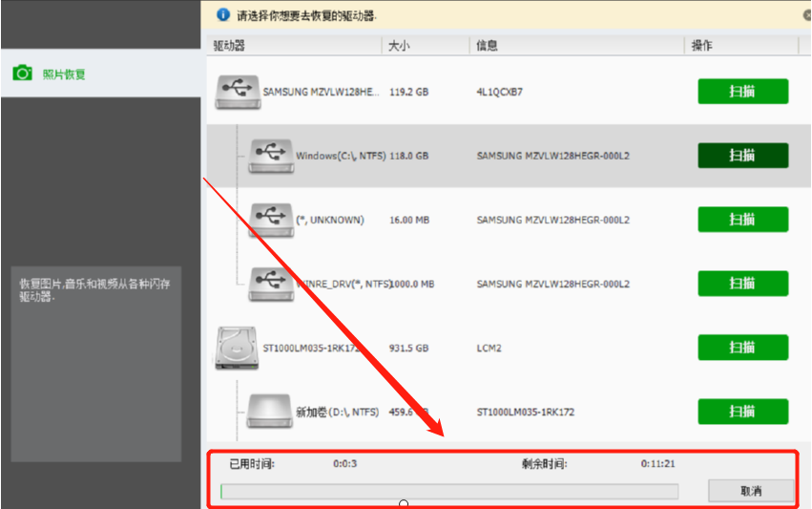Select the SAMSUNG MZVLW128HE drive icon
Image resolution: width=812 pixels, height=509 pixels.
click(237, 92)
